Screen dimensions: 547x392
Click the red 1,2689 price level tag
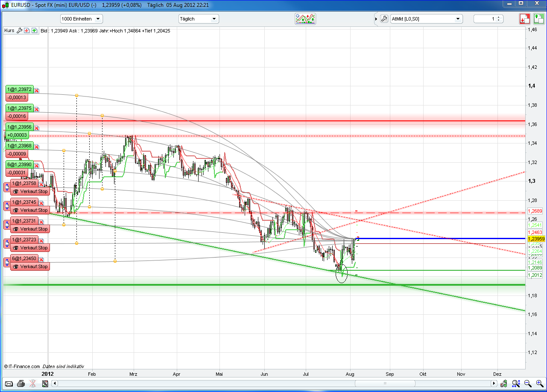click(x=535, y=211)
